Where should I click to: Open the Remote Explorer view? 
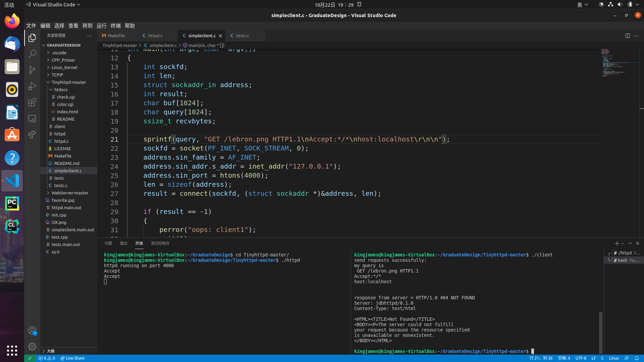coord(32,118)
